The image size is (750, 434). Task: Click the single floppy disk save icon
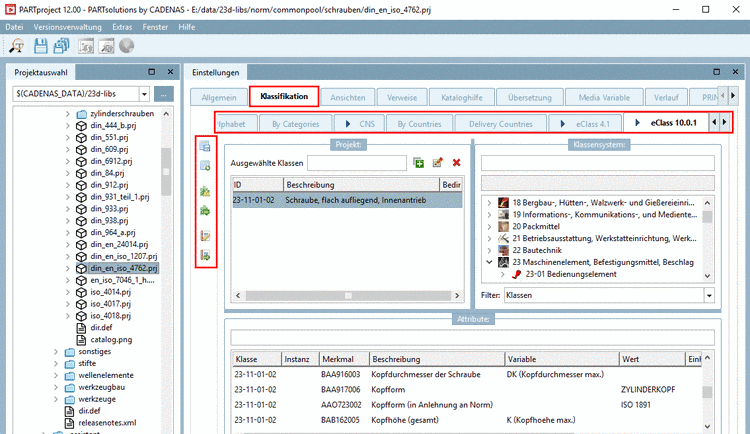(x=41, y=46)
